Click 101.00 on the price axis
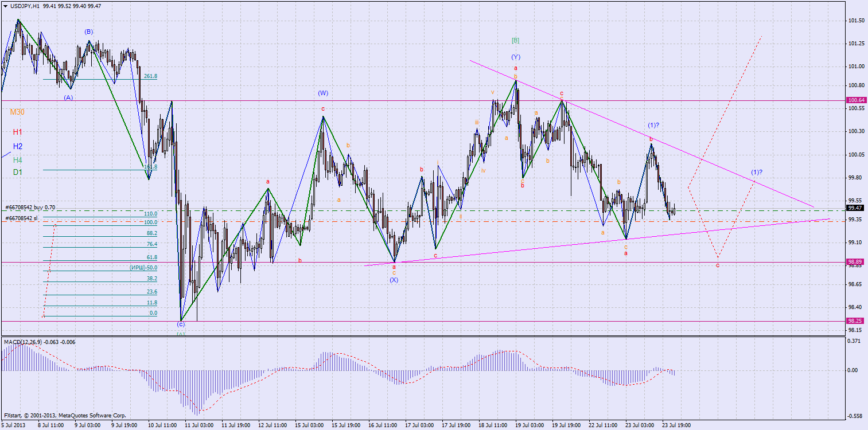868x430 pixels. 856,67
